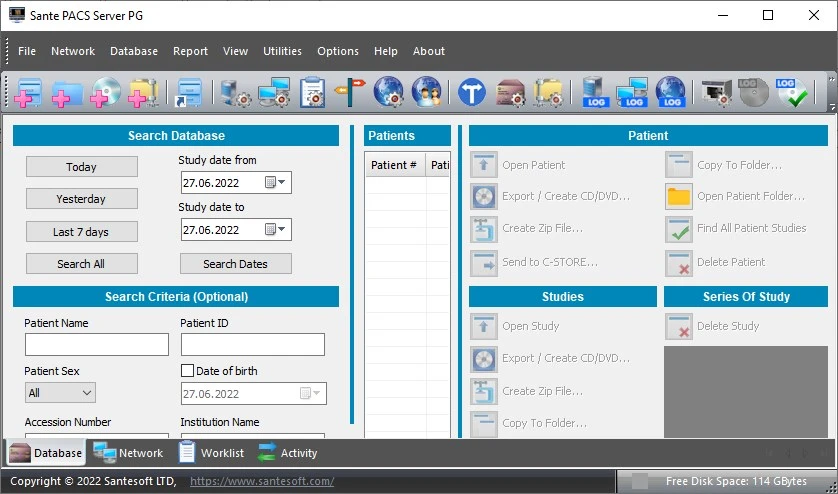Image resolution: width=838 pixels, height=494 pixels.
Task: Open the Utilities menu
Action: [x=282, y=51]
